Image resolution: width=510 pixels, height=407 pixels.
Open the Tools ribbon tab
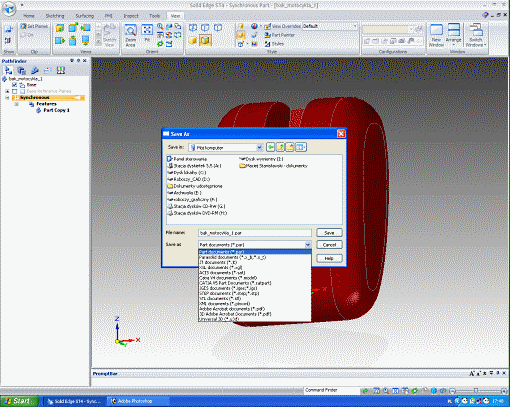[154, 16]
